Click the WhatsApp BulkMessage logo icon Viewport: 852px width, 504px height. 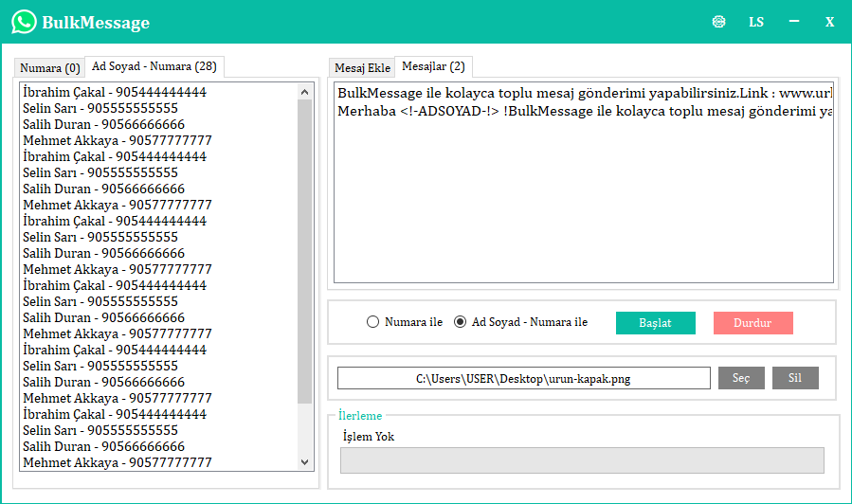point(24,22)
